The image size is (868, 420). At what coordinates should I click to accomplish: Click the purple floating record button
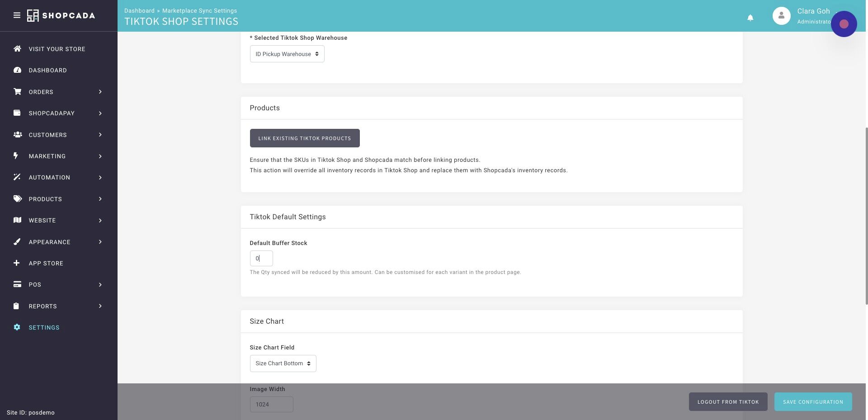click(844, 24)
